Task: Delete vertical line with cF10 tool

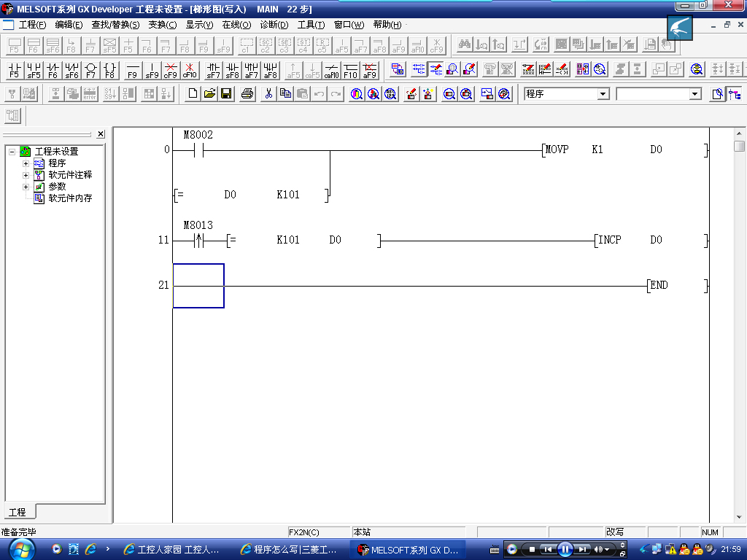Action: click(189, 70)
